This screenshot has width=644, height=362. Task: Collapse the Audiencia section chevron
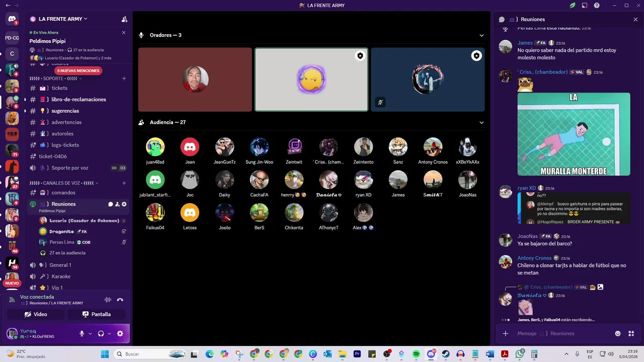481,122
